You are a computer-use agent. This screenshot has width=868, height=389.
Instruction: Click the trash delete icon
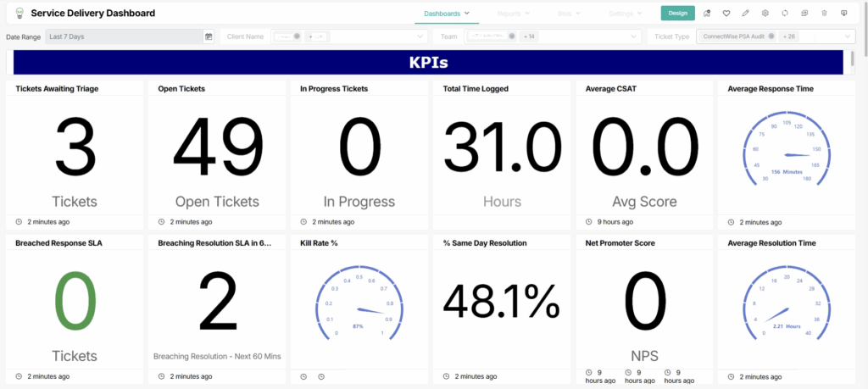(x=824, y=14)
